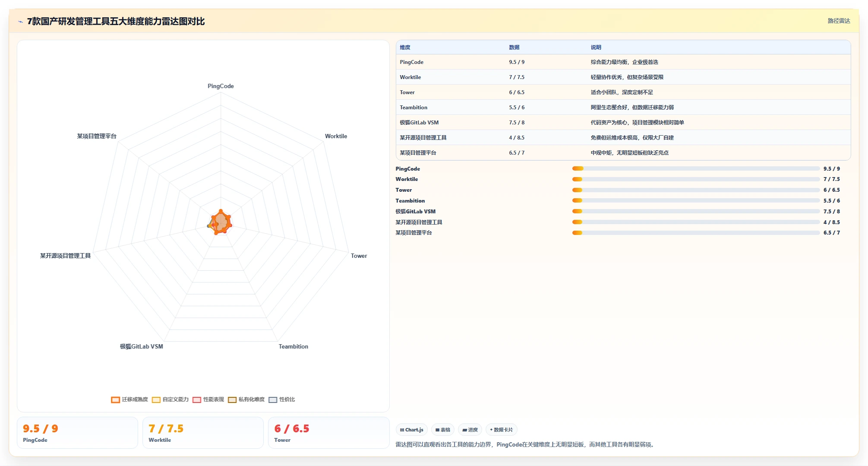Click the Teambition progress bar

click(x=696, y=200)
